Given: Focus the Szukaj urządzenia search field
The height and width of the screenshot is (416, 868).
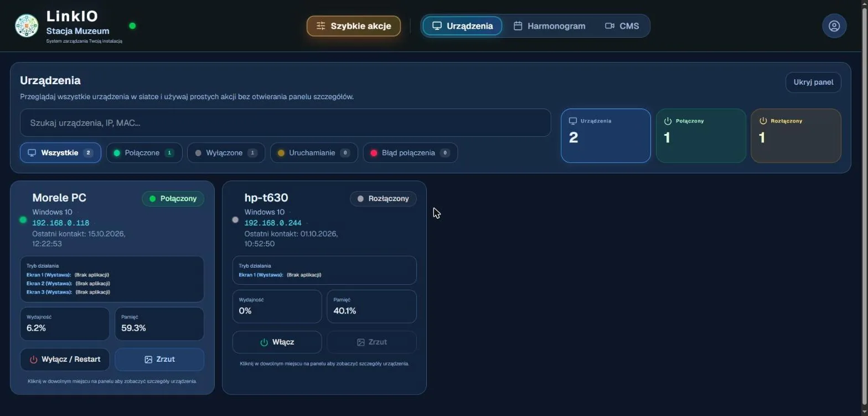Looking at the screenshot, I should point(286,122).
